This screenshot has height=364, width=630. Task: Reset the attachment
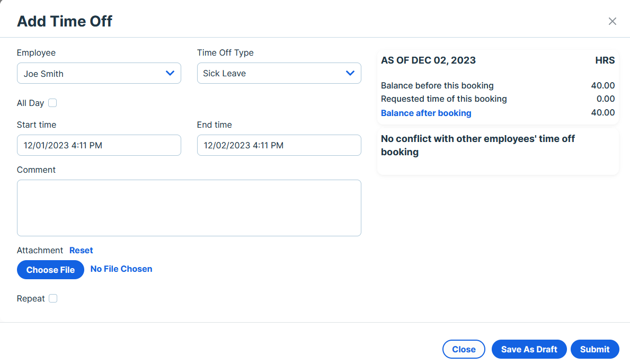[81, 250]
